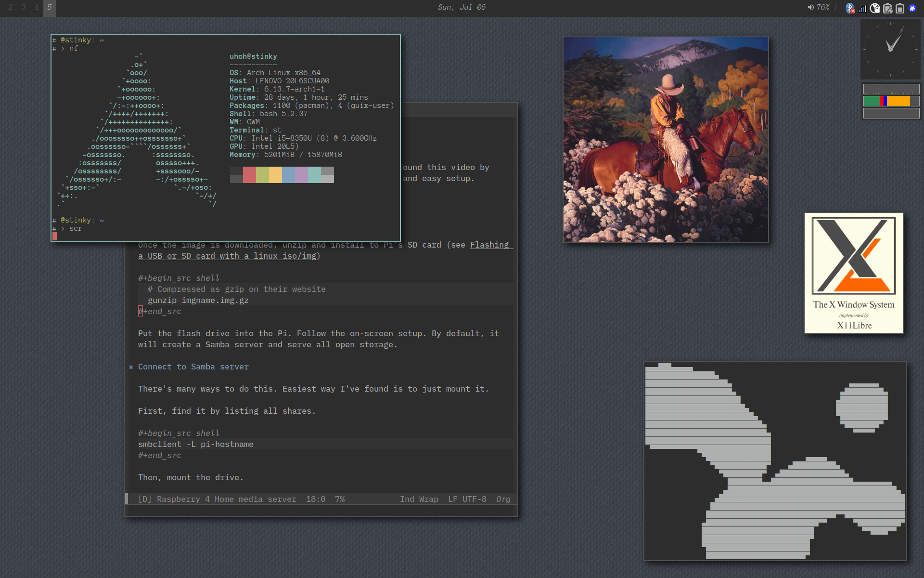The width and height of the screenshot is (924, 578).
Task: Click the CPU: Intel i5-8350U line
Action: 303,138
